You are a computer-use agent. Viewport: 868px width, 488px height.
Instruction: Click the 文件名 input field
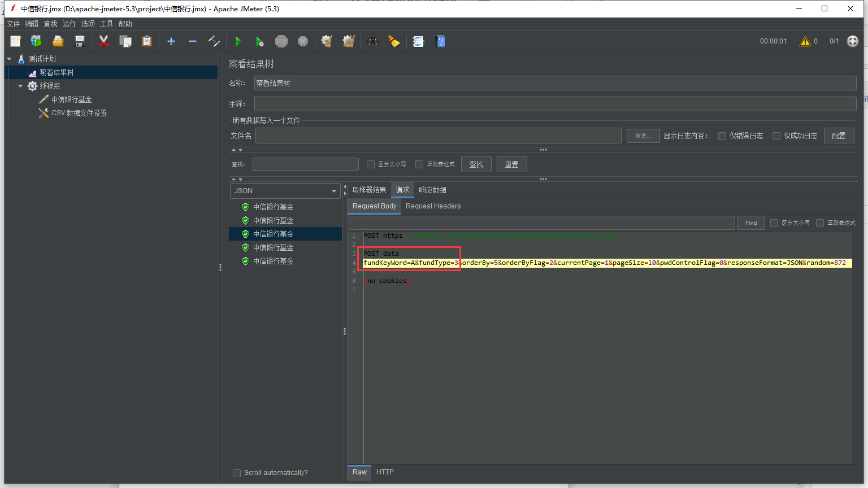click(x=439, y=136)
